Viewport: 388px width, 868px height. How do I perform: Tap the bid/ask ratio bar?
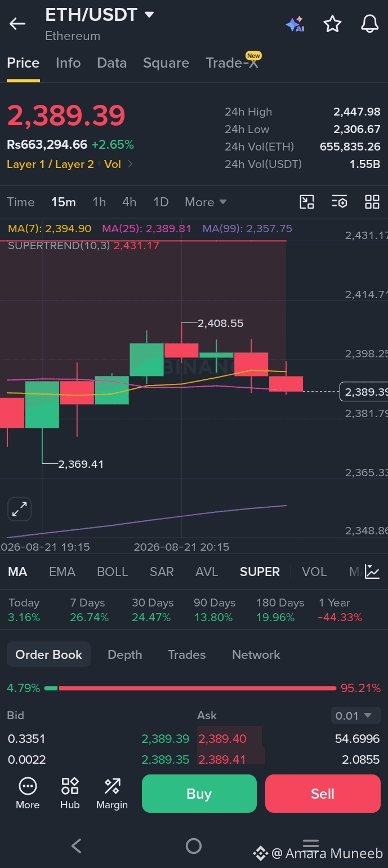point(190,688)
